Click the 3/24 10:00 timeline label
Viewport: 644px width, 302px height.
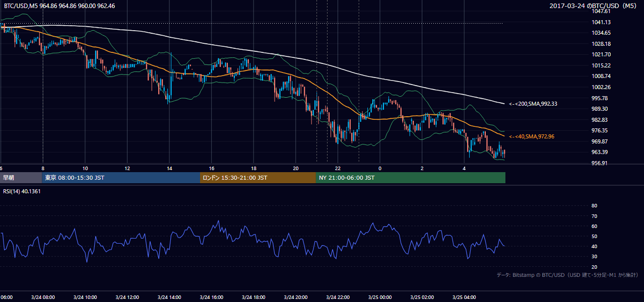click(84, 297)
